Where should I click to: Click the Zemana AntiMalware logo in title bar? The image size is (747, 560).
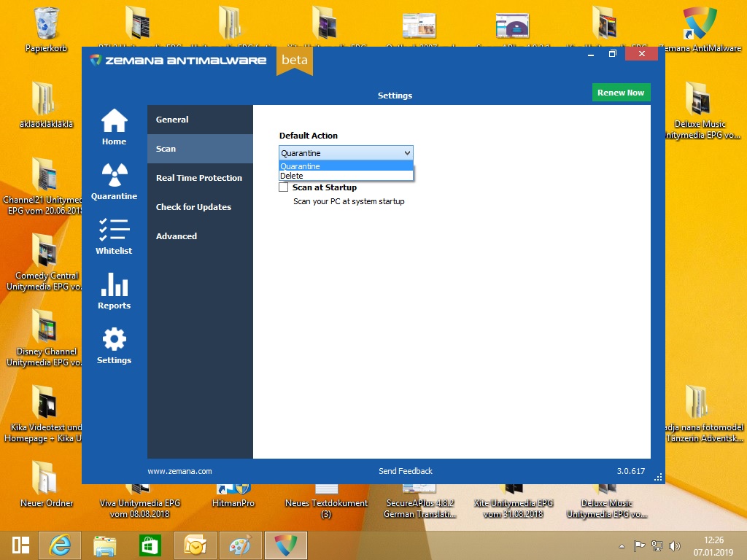pos(178,61)
